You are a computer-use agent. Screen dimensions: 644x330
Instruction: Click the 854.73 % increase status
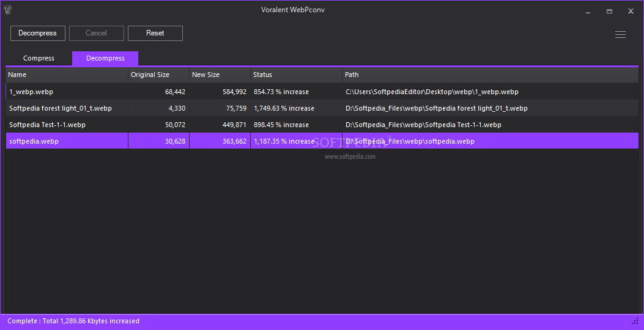coord(281,92)
